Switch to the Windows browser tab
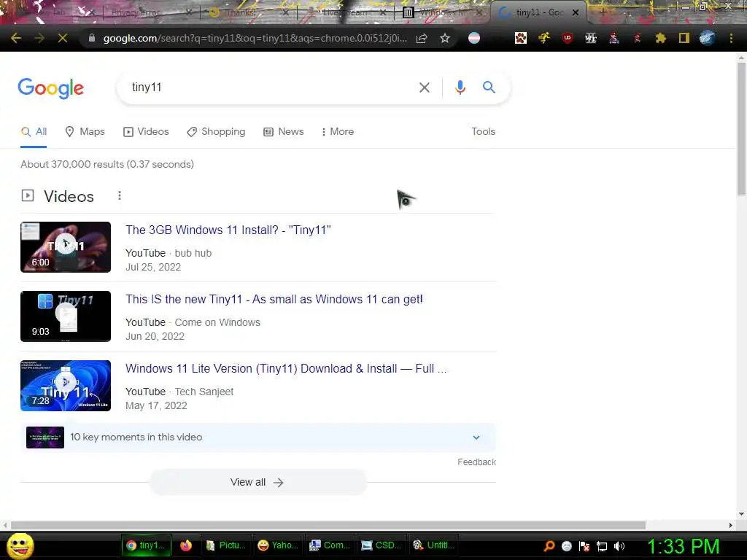 point(441,13)
